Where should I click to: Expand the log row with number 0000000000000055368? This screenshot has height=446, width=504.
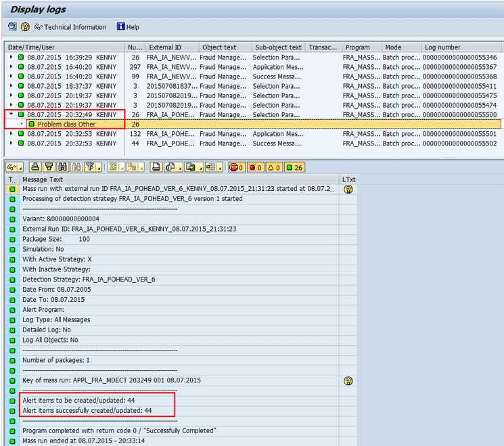tap(12, 76)
